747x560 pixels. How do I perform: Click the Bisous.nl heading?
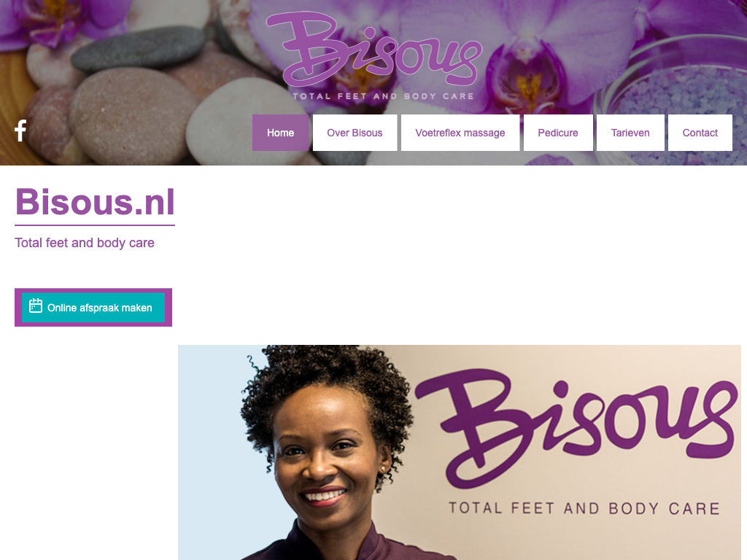click(x=96, y=202)
